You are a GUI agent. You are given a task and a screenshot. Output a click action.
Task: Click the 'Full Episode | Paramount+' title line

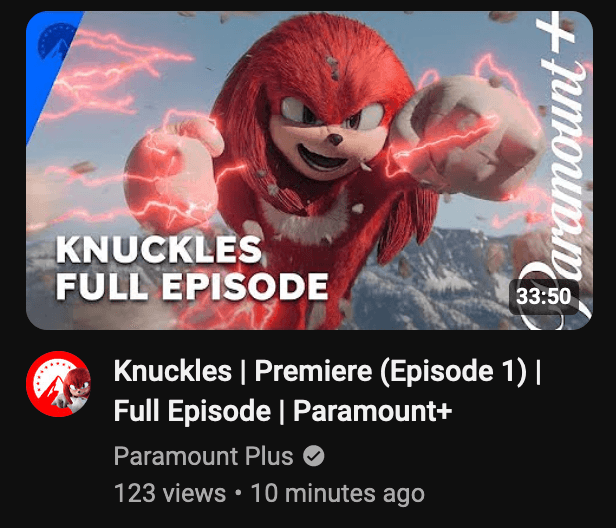coord(283,411)
